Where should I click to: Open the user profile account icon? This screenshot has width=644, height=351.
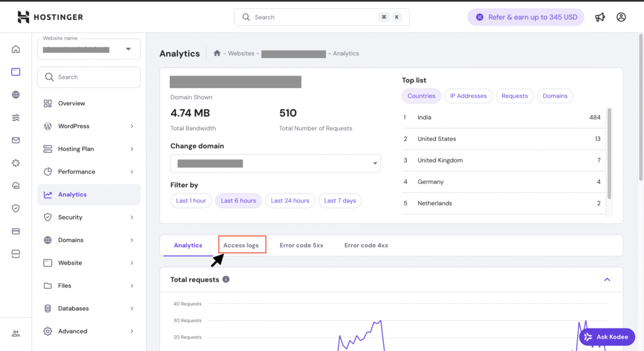pyautogui.click(x=621, y=17)
